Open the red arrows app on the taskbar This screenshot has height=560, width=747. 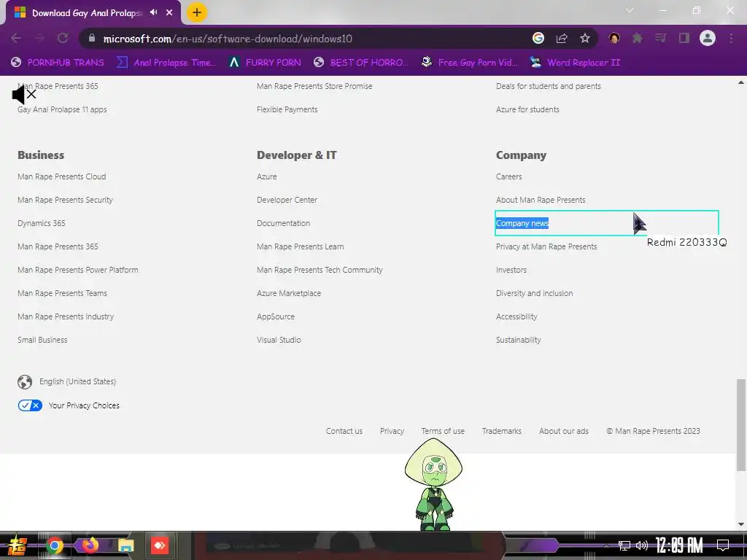click(x=160, y=545)
